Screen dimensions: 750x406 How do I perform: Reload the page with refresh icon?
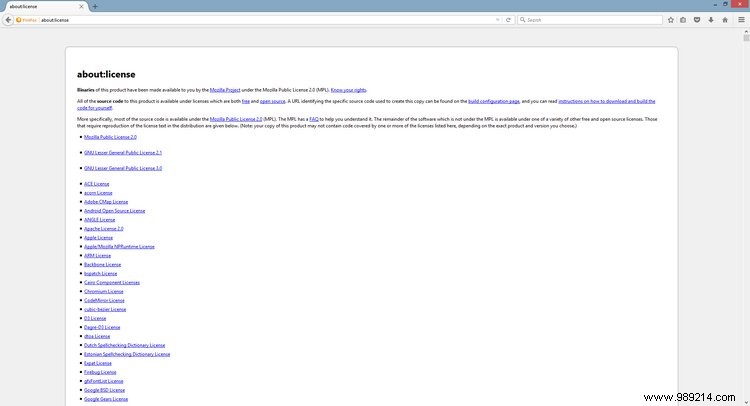point(508,19)
